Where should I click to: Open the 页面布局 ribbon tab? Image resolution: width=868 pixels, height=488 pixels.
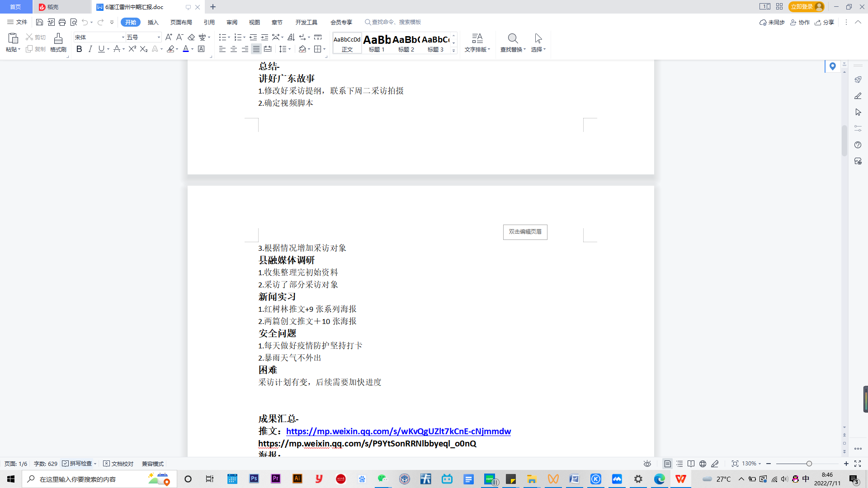[x=181, y=22]
